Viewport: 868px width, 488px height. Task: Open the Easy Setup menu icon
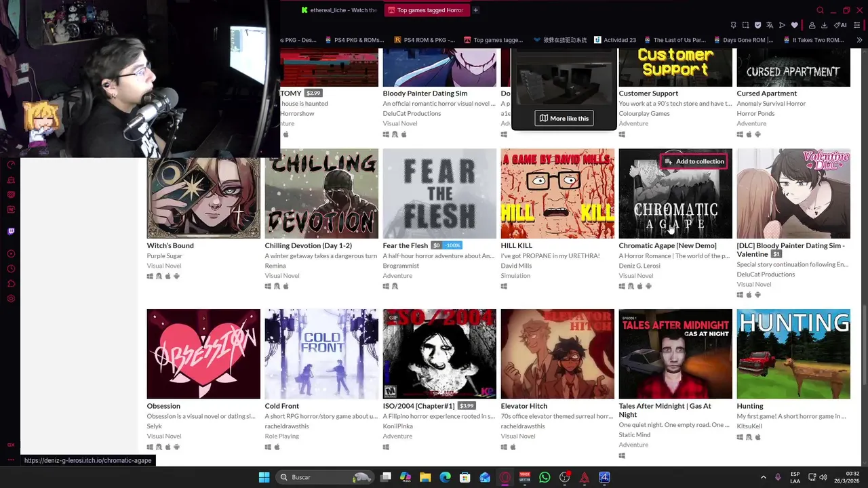857,25
